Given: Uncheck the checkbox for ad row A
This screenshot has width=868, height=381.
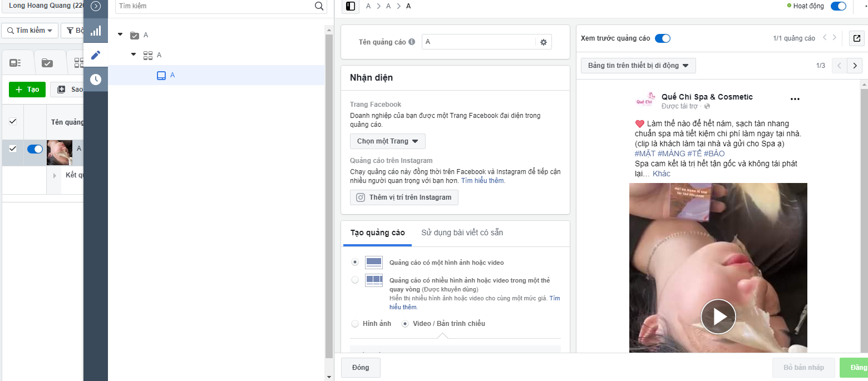Looking at the screenshot, I should (13, 149).
